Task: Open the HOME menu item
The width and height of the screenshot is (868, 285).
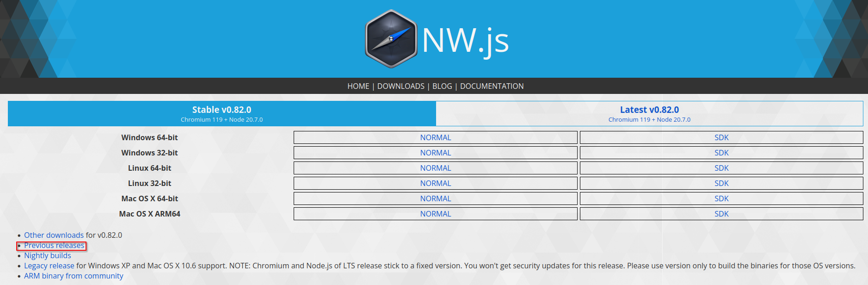Action: pos(358,86)
